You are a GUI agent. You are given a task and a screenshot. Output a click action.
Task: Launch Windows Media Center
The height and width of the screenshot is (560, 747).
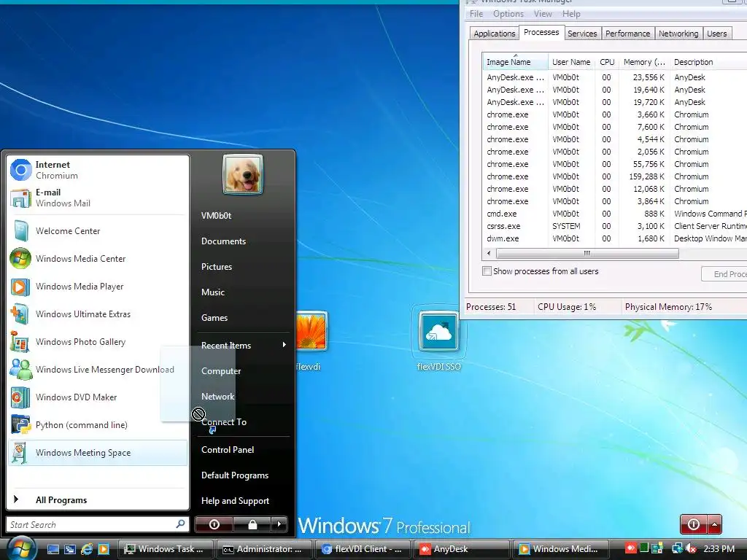pos(98,259)
